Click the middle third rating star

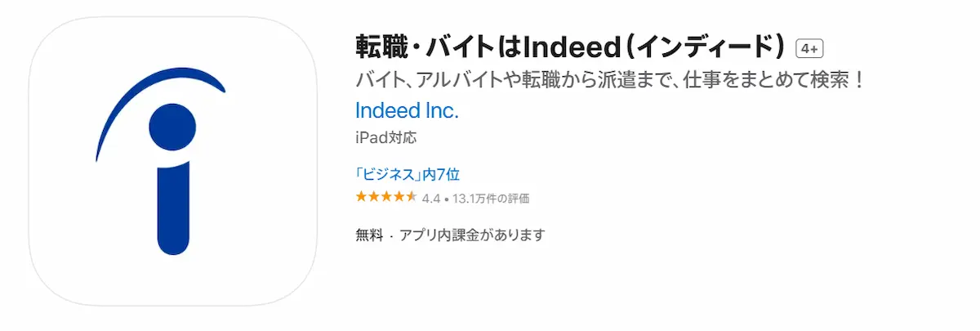coord(386,198)
